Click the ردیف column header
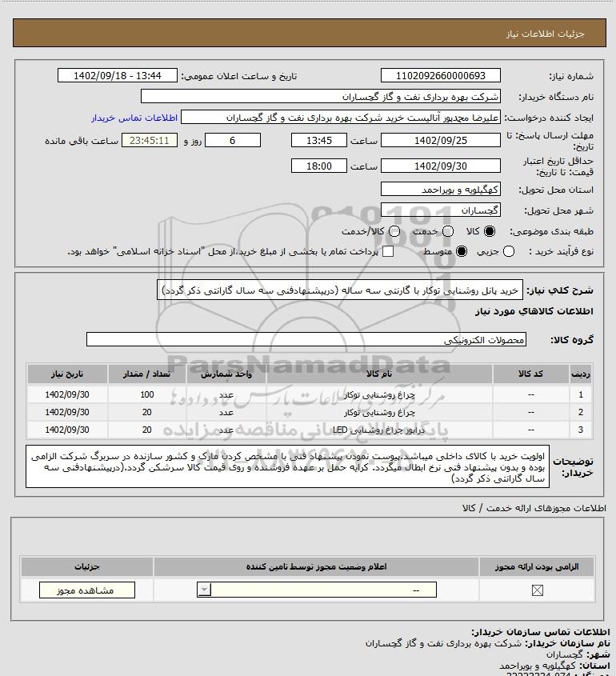This screenshot has height=676, width=616. [581, 374]
